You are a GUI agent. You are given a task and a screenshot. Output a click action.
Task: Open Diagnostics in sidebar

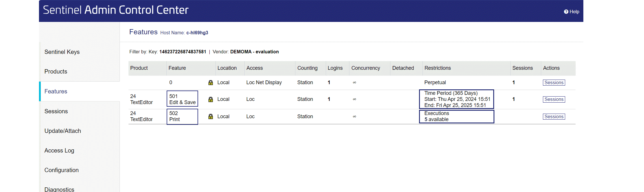tap(59, 189)
